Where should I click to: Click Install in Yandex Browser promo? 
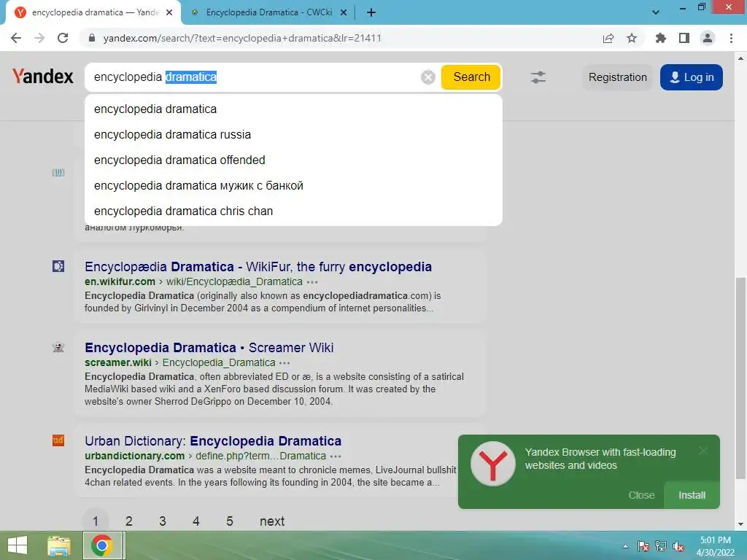point(692,495)
